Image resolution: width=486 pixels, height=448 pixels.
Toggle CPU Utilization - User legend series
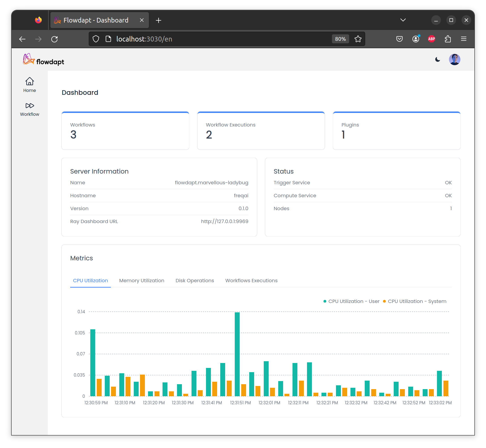click(x=351, y=301)
